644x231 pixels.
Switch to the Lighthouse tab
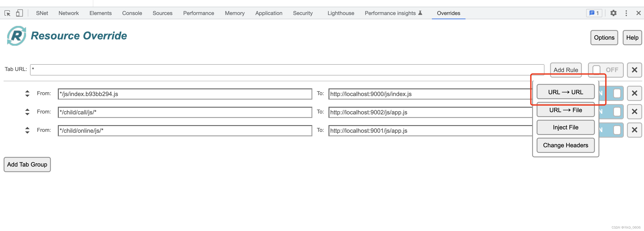click(x=341, y=13)
